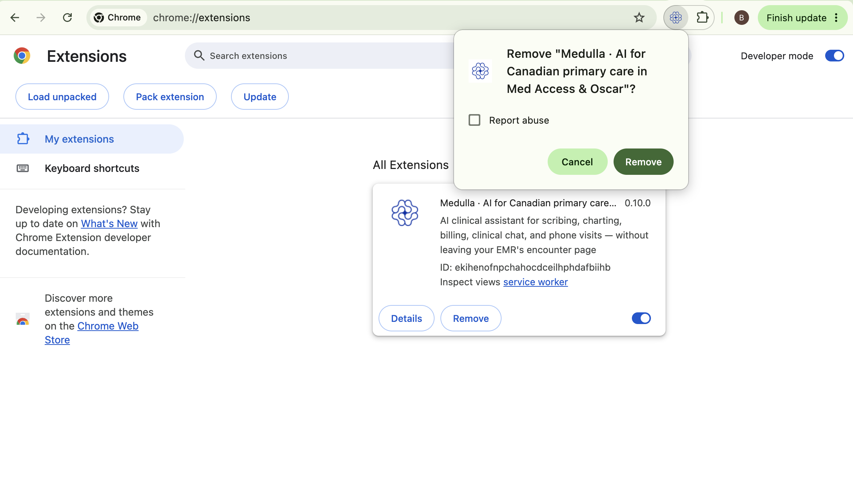Click Pack extension button
The height and width of the screenshot is (504, 853).
tap(170, 97)
